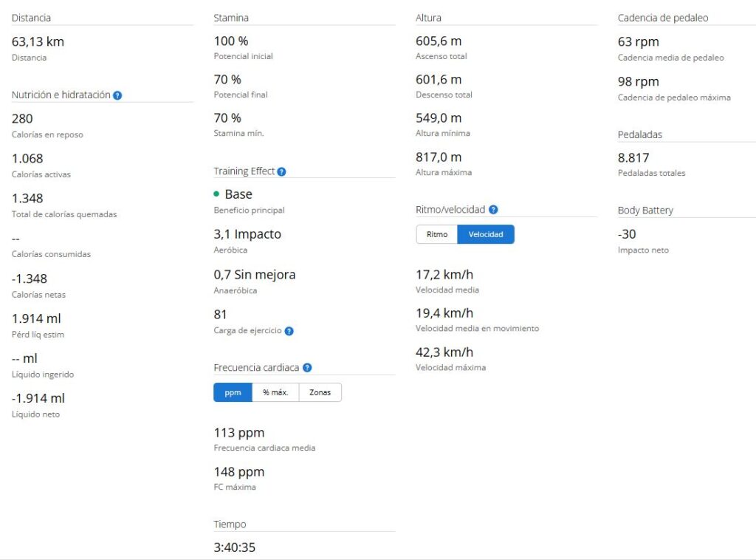Select the Ritmo tab
Viewport: 756px width, 560px height.
[437, 234]
